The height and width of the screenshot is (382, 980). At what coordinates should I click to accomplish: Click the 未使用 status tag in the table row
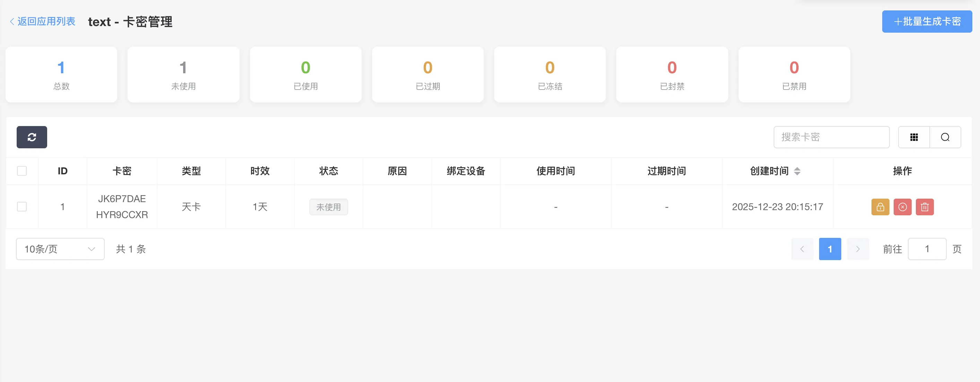tap(329, 207)
